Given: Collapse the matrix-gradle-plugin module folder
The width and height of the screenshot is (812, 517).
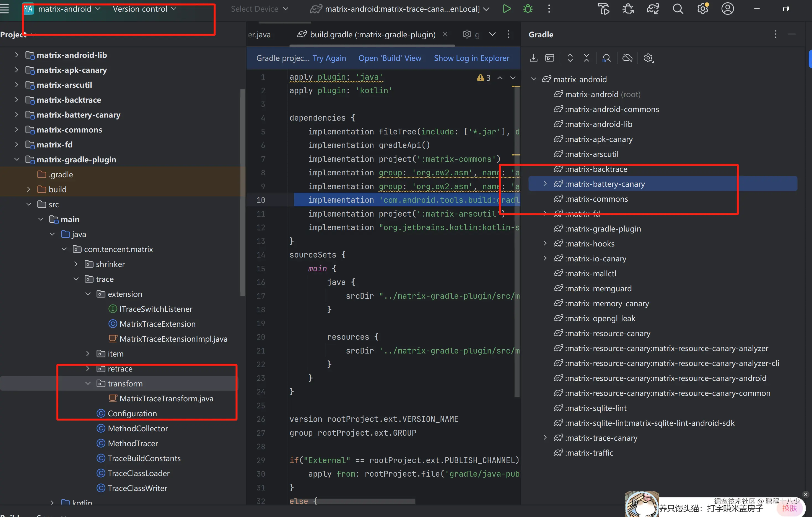Looking at the screenshot, I should coord(17,160).
